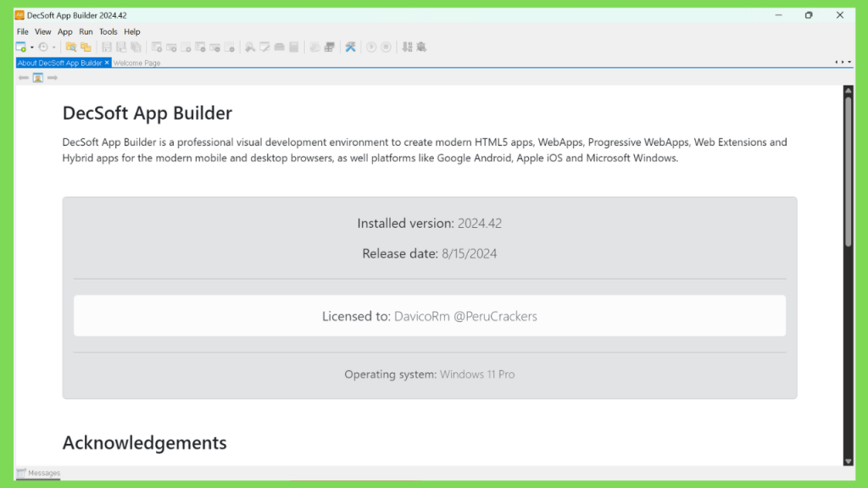Click the circular Stop icon in toolbar

(387, 47)
